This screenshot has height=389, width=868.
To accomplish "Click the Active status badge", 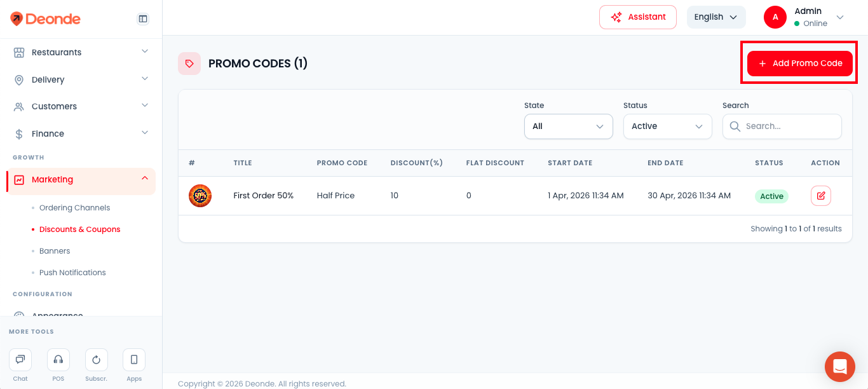I will coord(771,196).
